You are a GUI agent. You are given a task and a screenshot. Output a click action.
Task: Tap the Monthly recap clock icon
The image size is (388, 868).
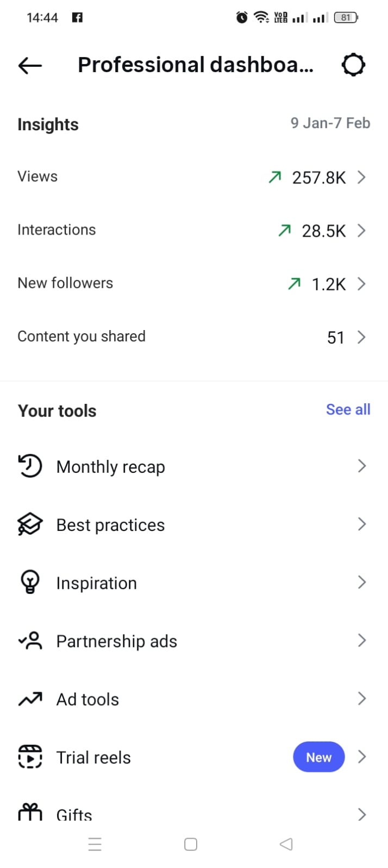coord(30,466)
